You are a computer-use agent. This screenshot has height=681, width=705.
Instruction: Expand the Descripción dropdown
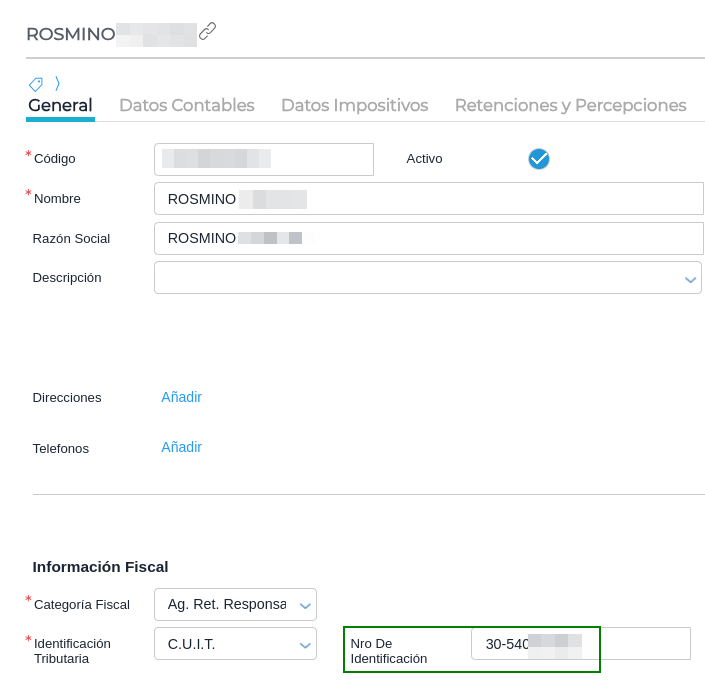click(x=690, y=279)
